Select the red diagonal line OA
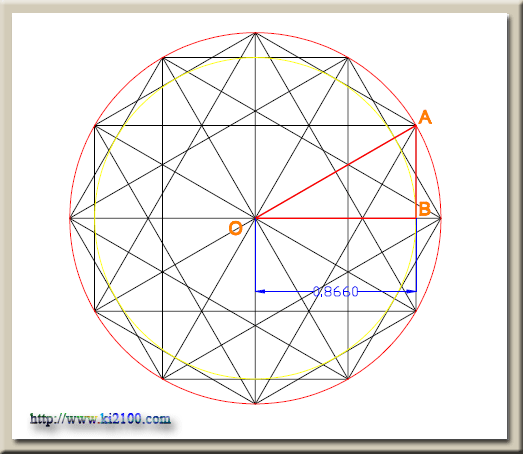 (x=336, y=172)
